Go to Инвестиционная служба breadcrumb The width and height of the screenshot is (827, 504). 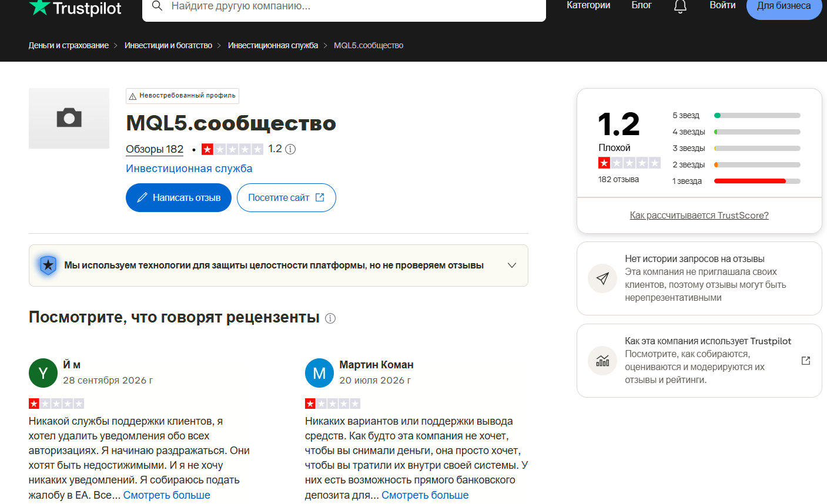coord(273,45)
